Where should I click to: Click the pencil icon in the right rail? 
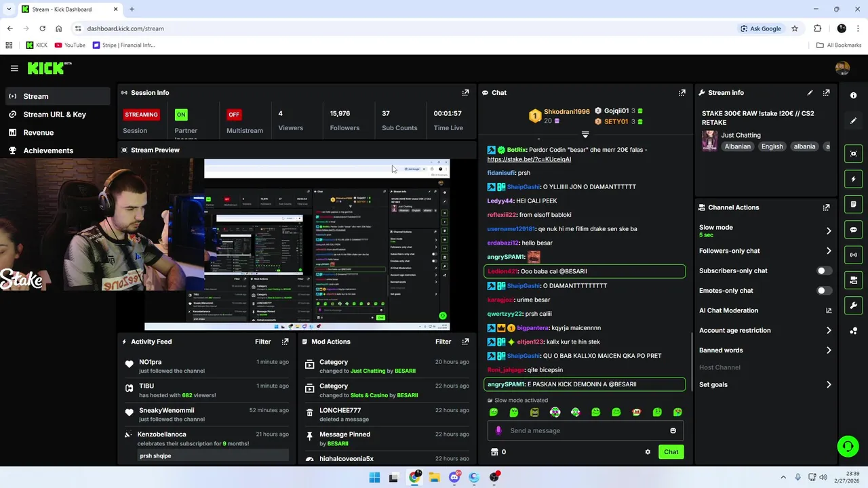[853, 121]
